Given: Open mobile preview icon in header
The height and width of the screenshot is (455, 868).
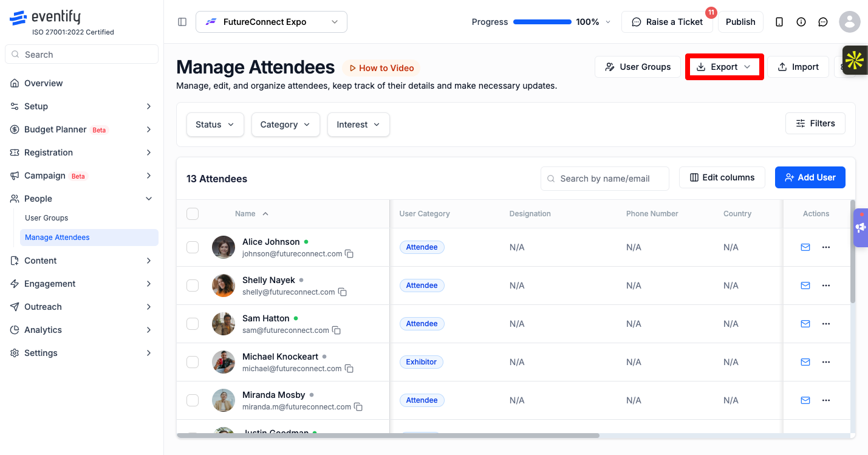Looking at the screenshot, I should pyautogui.click(x=779, y=22).
